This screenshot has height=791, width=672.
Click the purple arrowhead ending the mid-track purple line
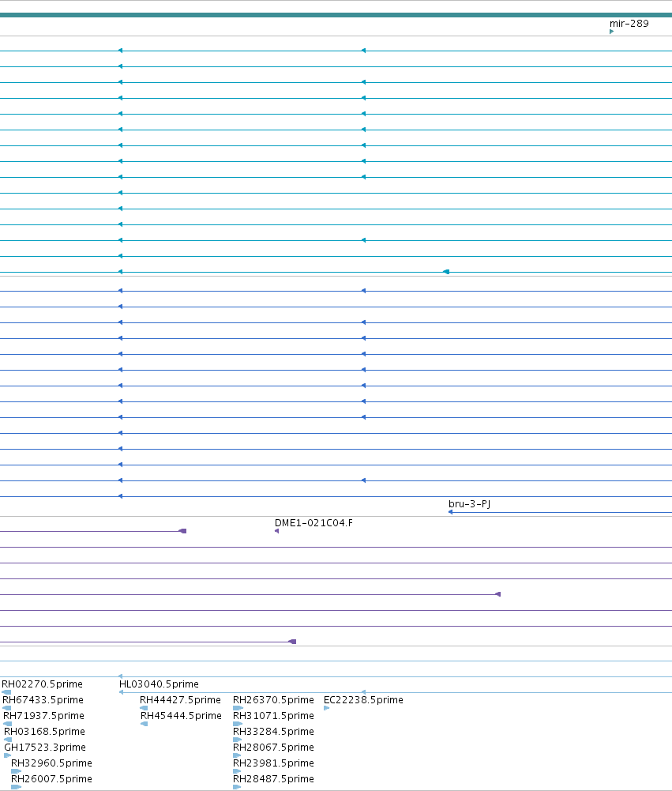(498, 594)
